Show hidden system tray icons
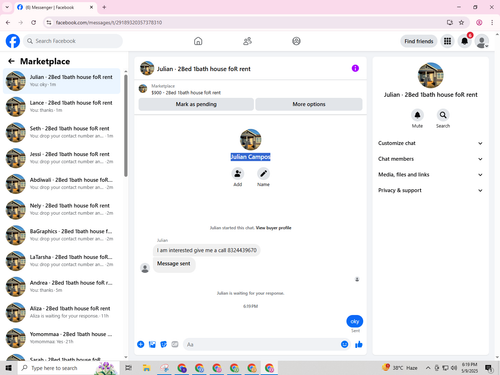Image resolution: width=500 pixels, height=375 pixels. pyautogui.click(x=428, y=368)
